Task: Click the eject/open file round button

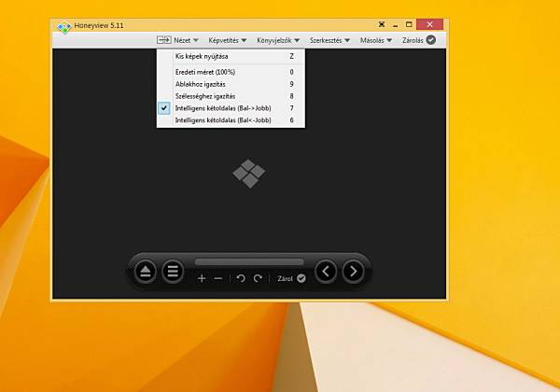Action: click(x=145, y=272)
